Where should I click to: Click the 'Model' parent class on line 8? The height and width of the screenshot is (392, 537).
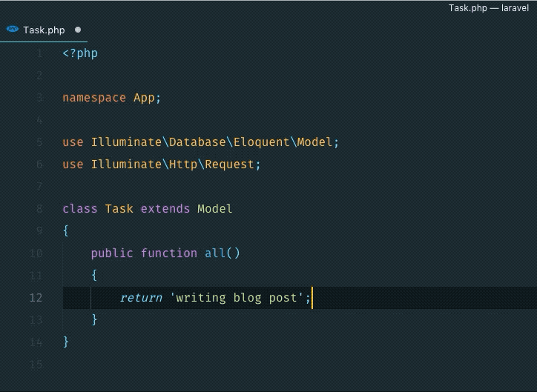point(215,209)
